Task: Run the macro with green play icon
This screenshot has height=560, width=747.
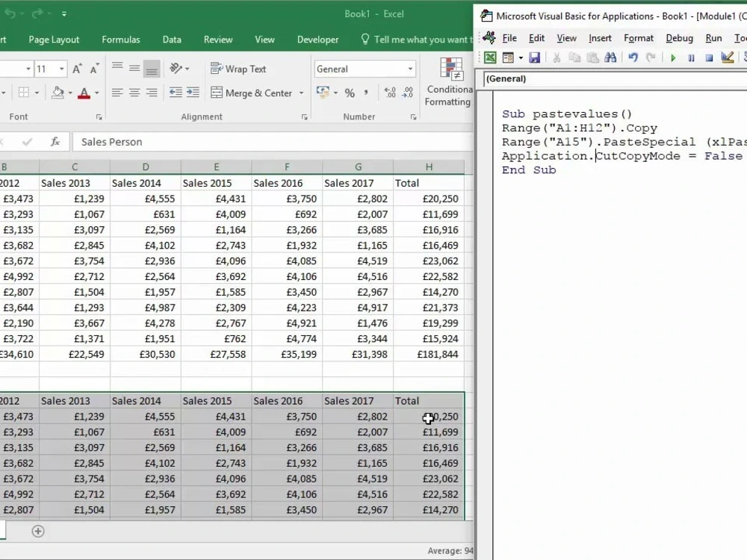Action: coord(673,58)
